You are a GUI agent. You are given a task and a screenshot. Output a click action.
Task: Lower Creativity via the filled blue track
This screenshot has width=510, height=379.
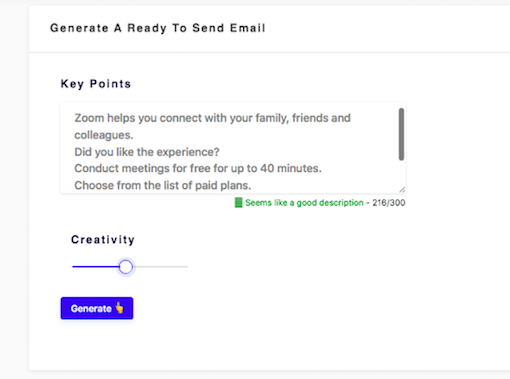pyautogui.click(x=95, y=267)
